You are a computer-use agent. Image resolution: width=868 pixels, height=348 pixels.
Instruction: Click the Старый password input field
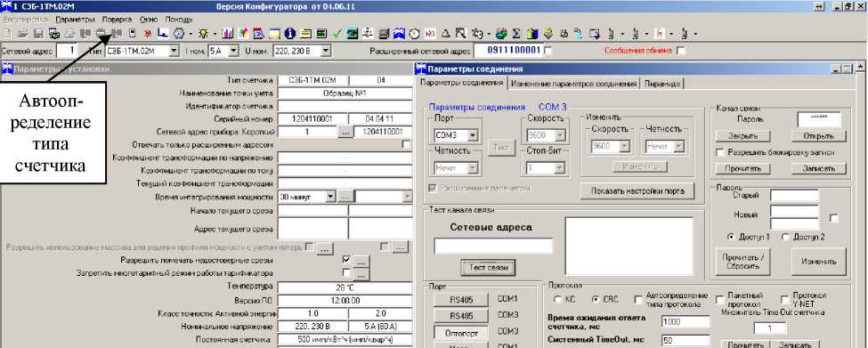[794, 196]
